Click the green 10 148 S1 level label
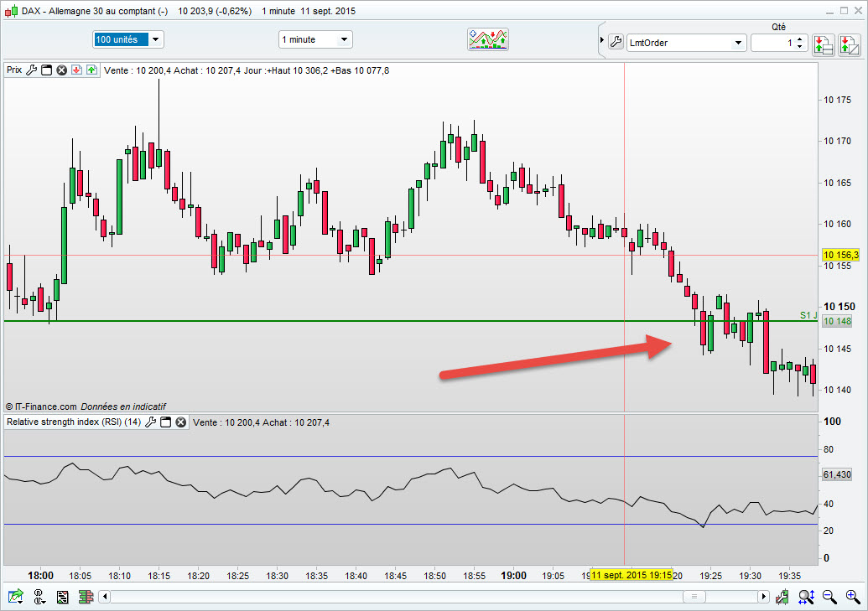Viewport: 868px width, 611px height. tap(837, 321)
